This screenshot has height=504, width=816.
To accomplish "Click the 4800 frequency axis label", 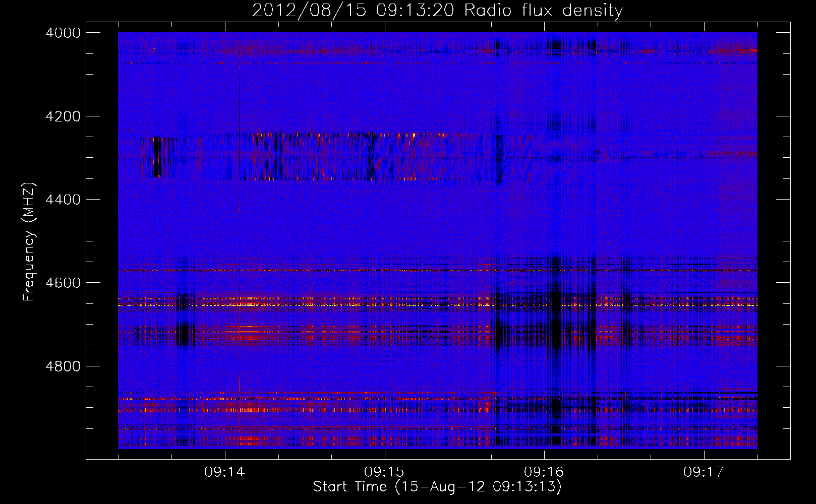I will [x=63, y=366].
